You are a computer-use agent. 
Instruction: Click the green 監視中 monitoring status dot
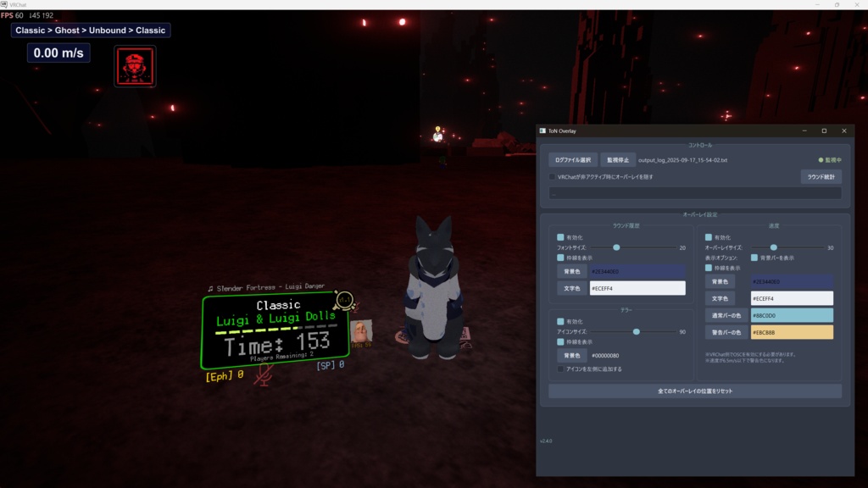pyautogui.click(x=821, y=160)
